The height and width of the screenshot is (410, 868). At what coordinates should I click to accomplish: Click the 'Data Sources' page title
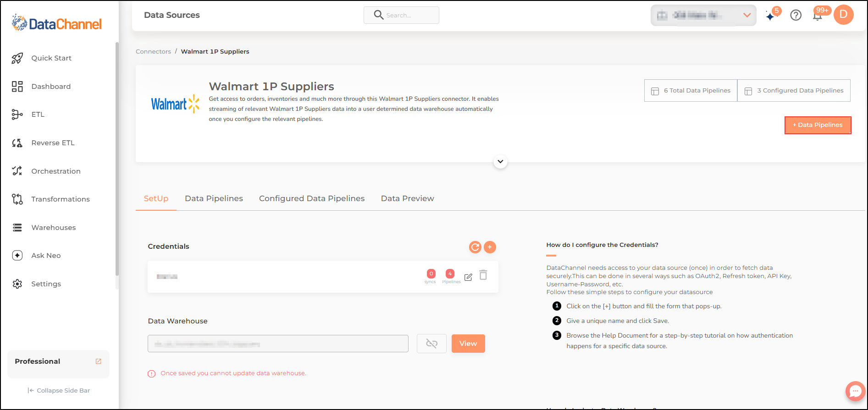[172, 15]
